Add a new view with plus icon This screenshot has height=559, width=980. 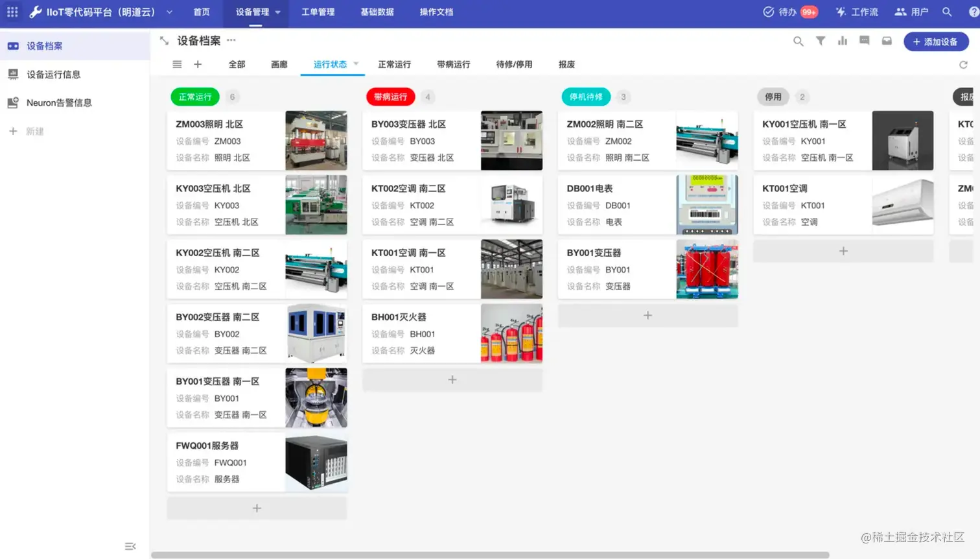pyautogui.click(x=198, y=64)
